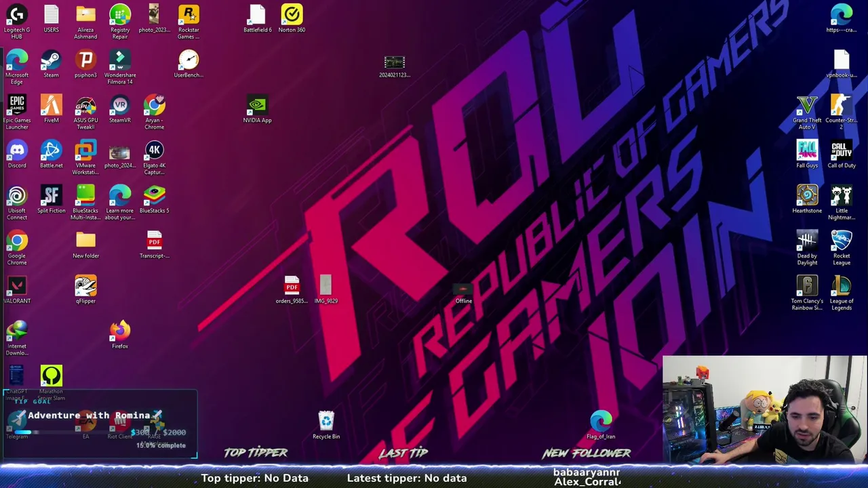This screenshot has width=868, height=488.
Task: Launch Steam from desktop
Action: [x=51, y=63]
